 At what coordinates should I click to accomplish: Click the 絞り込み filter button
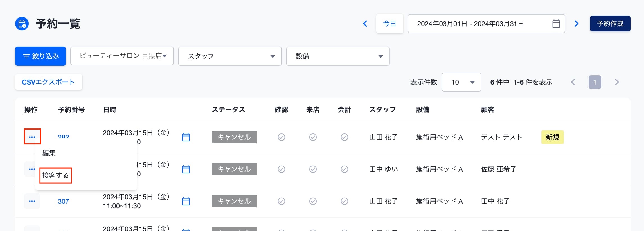pos(40,56)
